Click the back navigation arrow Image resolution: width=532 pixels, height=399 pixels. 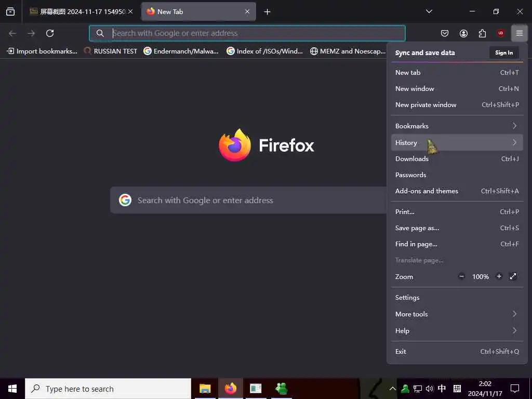[12, 33]
